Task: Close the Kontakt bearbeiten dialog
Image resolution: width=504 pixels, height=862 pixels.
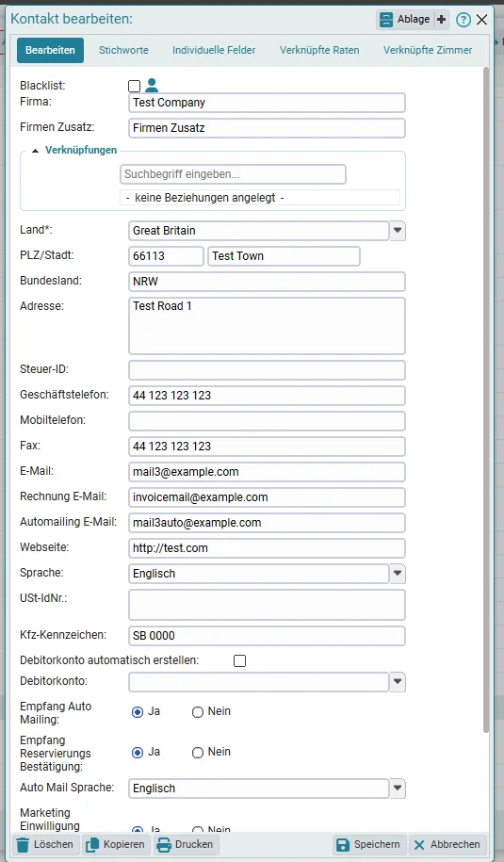Action: (482, 20)
